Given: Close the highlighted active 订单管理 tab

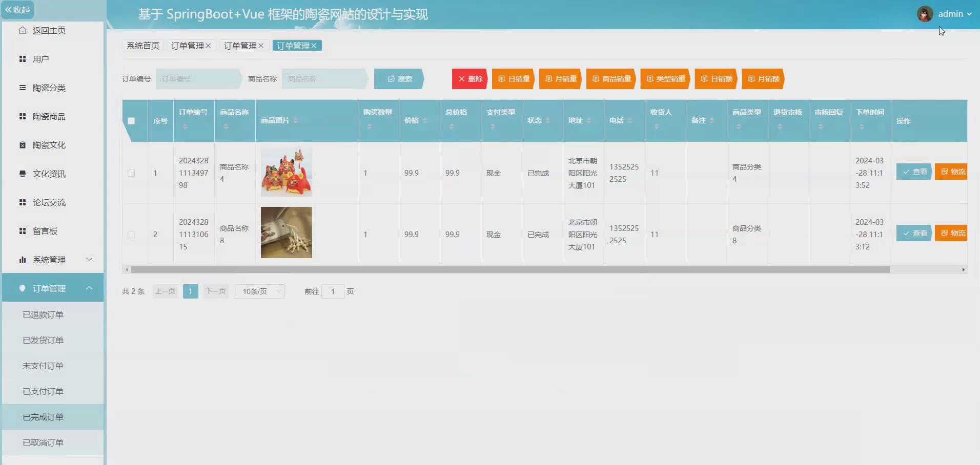Looking at the screenshot, I should (314, 46).
